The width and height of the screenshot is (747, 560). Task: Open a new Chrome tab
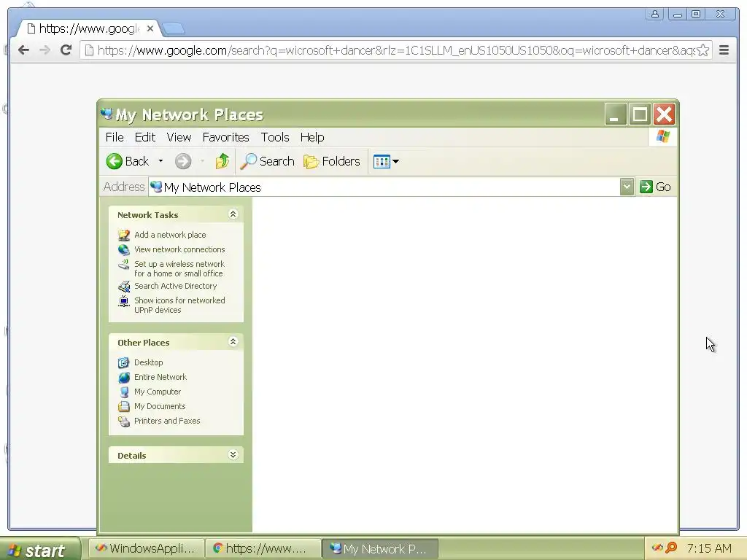coord(174,29)
